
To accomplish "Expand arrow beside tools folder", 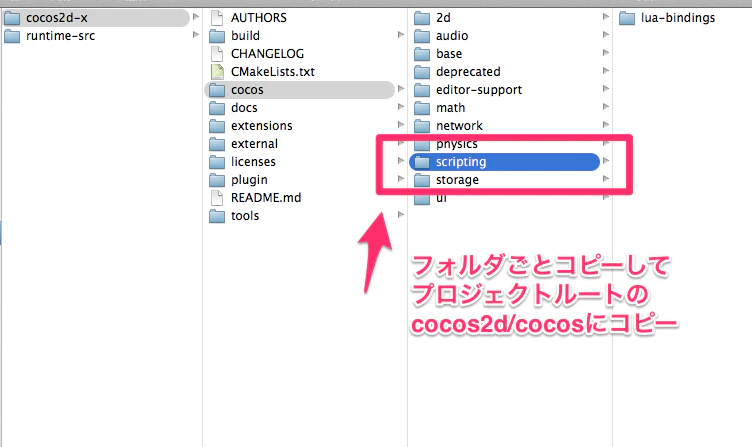I will [401, 214].
